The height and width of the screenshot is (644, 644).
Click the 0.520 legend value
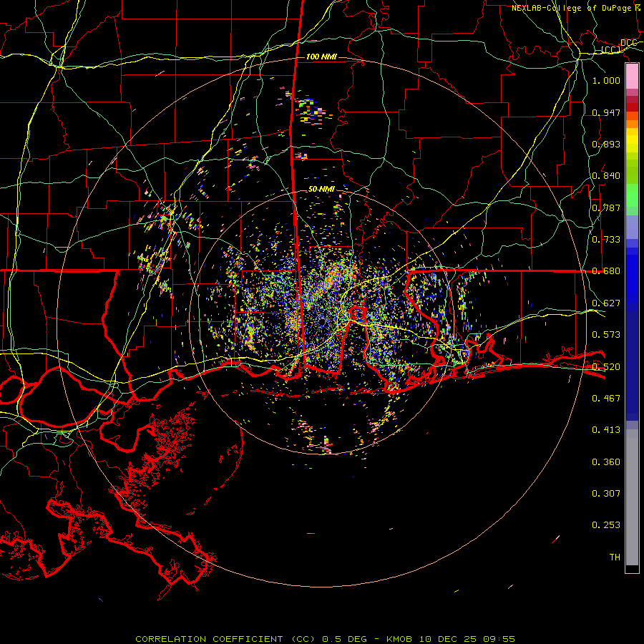point(606,367)
